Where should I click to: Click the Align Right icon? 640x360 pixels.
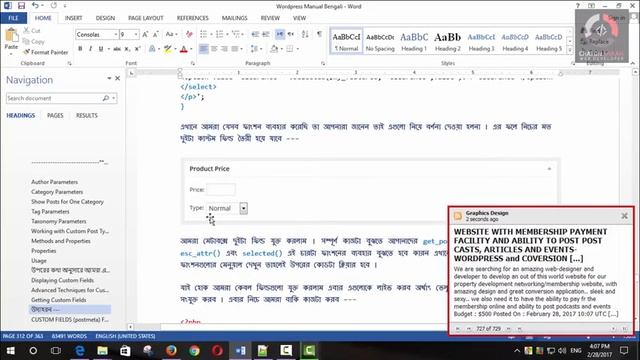(224, 49)
